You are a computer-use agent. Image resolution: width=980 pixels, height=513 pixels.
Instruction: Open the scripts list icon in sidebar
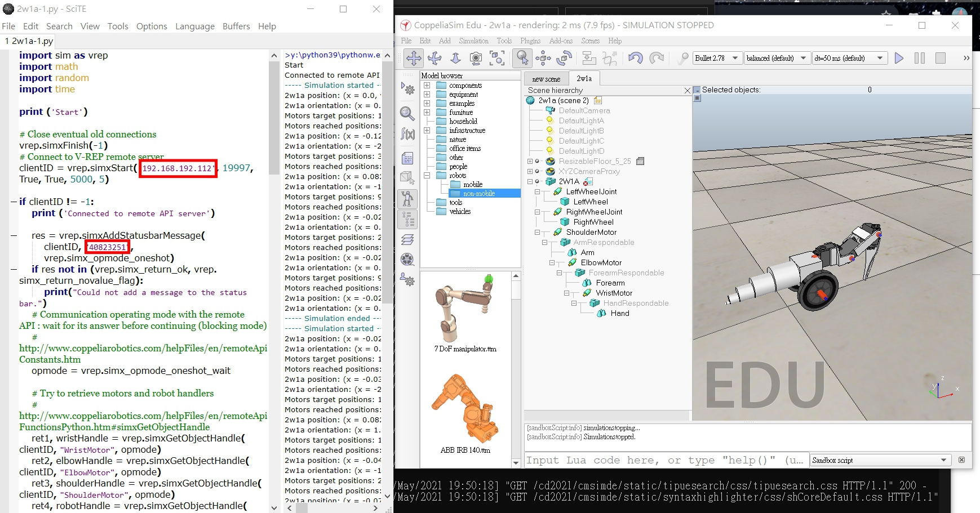click(x=407, y=158)
